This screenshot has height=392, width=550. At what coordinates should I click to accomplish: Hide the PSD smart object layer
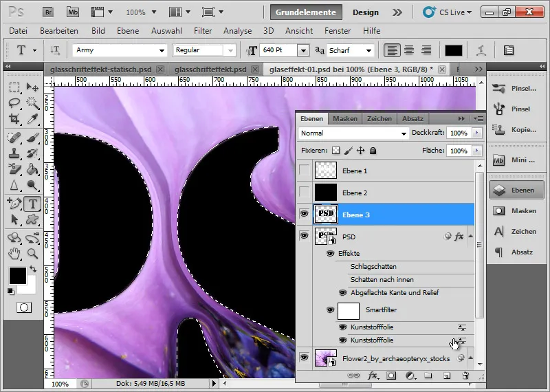point(304,236)
